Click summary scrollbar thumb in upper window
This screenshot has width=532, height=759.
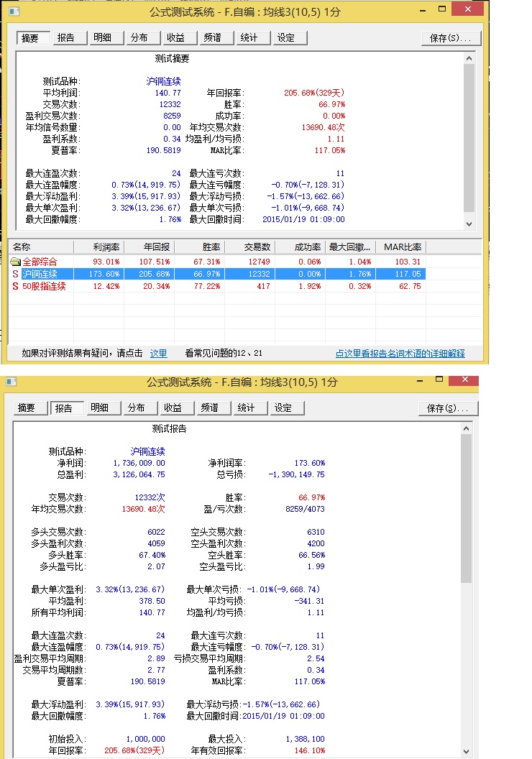(x=469, y=137)
